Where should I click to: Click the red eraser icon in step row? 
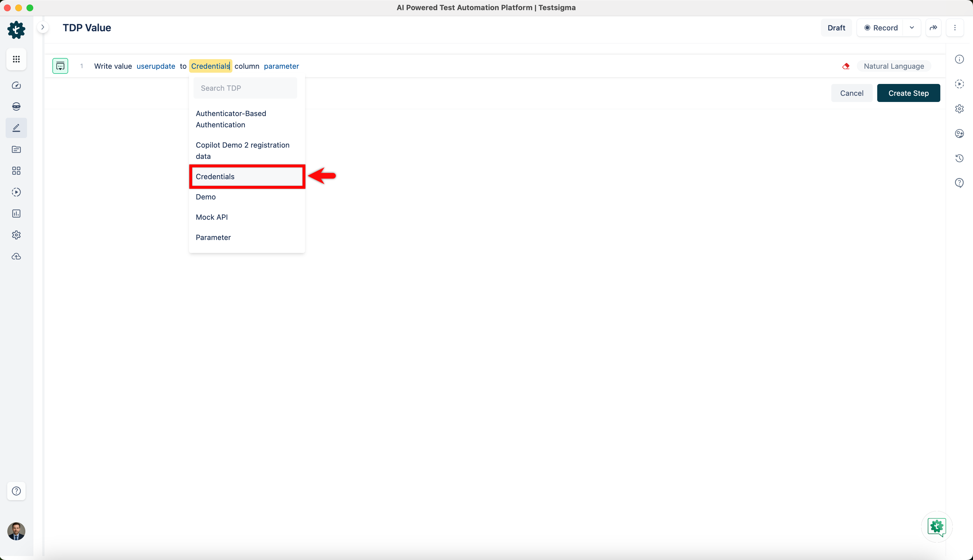tap(846, 66)
